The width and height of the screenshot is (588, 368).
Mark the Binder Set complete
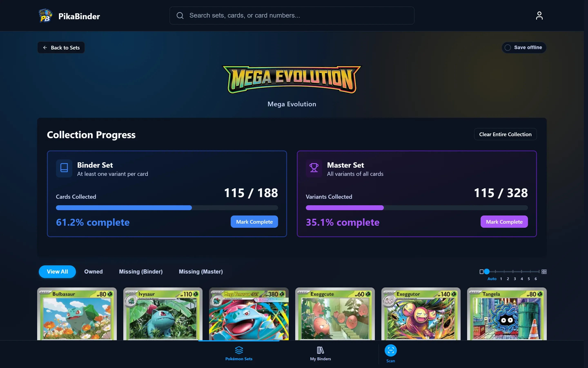click(254, 222)
